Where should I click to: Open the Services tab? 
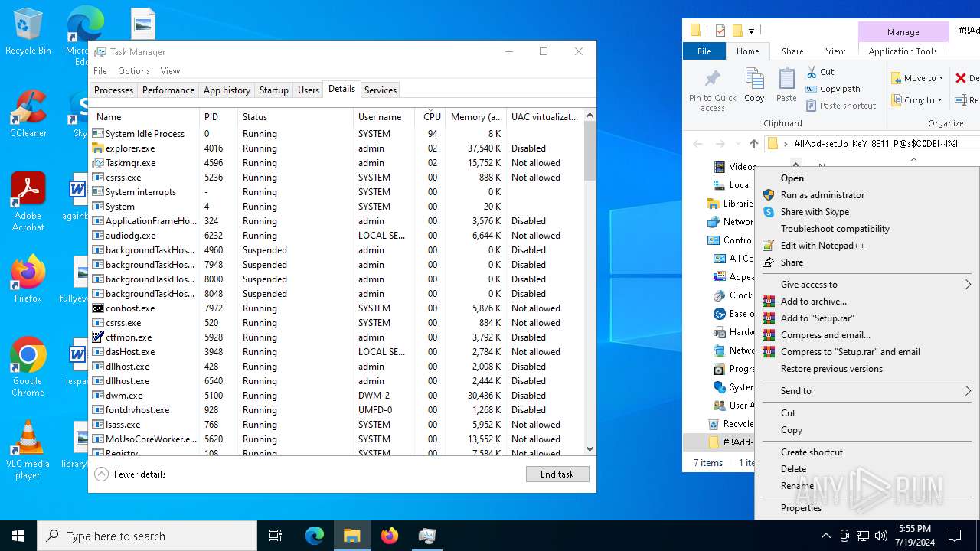(x=381, y=90)
